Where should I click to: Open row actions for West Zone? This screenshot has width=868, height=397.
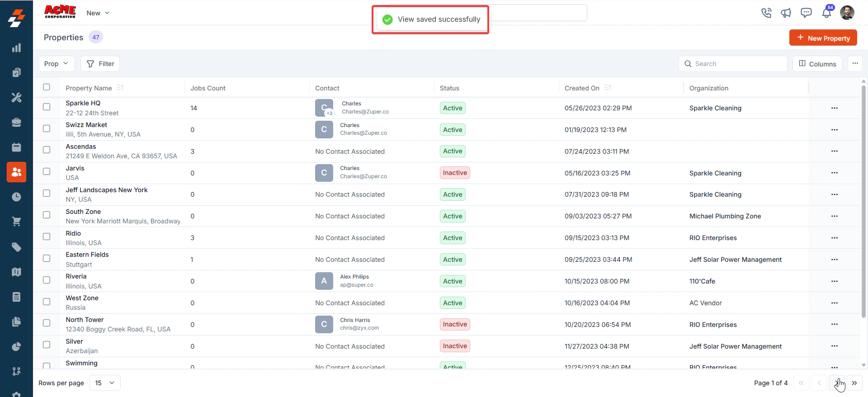click(x=835, y=303)
